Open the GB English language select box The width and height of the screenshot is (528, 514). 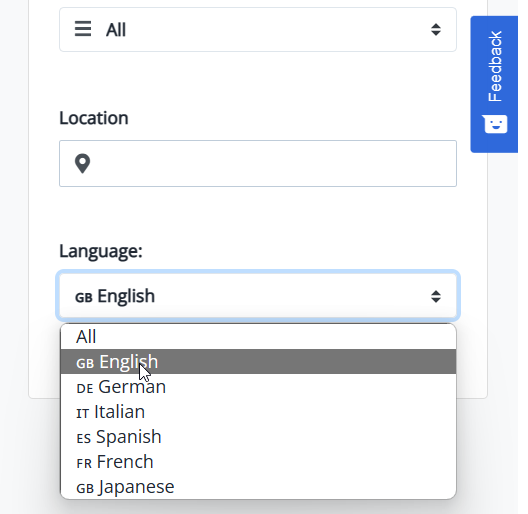(x=258, y=296)
